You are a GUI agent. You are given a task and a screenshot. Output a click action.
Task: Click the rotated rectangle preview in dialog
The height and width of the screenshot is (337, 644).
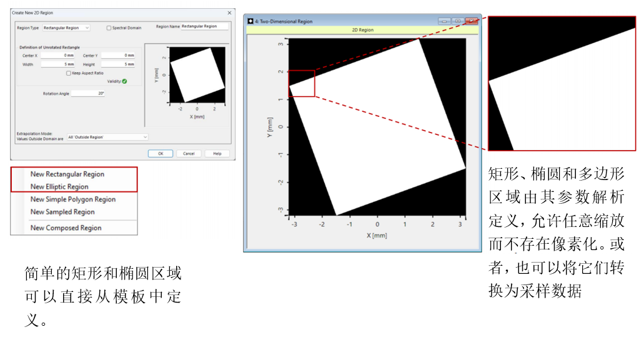click(x=197, y=75)
